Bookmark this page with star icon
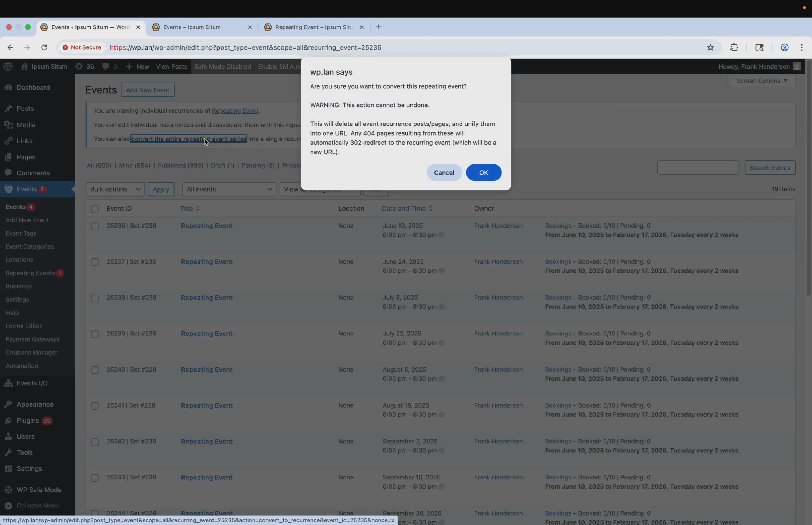The width and height of the screenshot is (812, 525). [x=710, y=47]
